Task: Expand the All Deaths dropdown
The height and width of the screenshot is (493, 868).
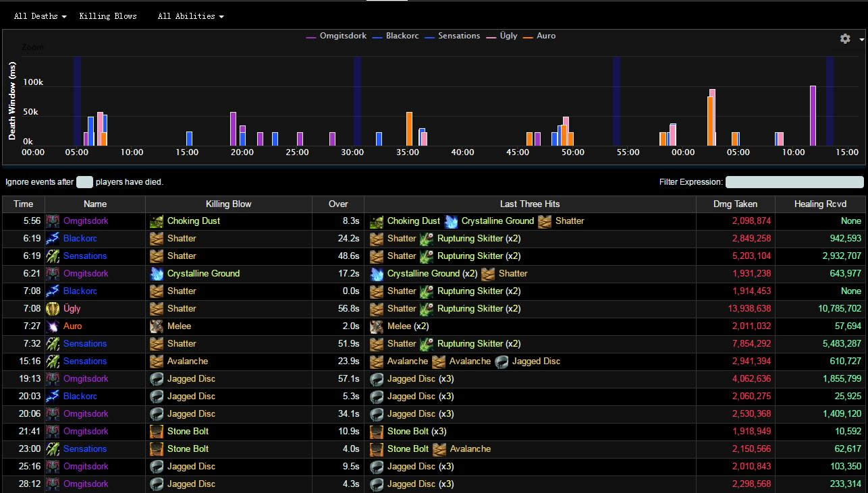Action: (40, 16)
